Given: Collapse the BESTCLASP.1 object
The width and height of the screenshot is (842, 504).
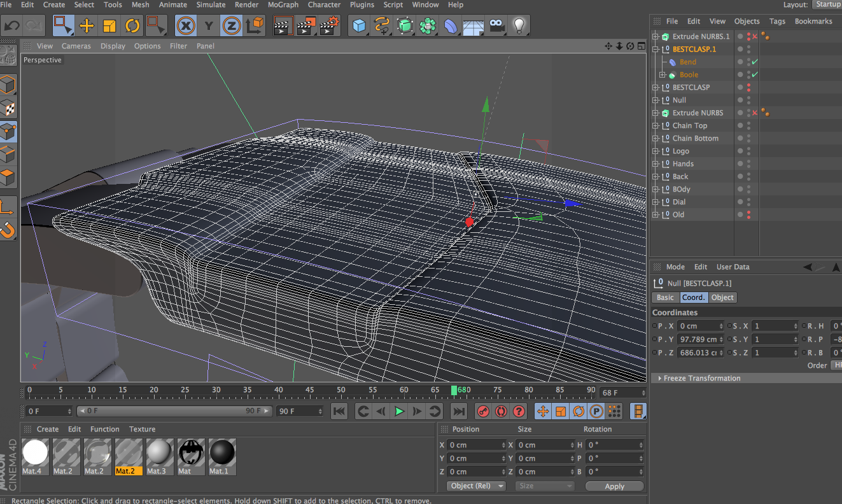Looking at the screenshot, I should [655, 49].
